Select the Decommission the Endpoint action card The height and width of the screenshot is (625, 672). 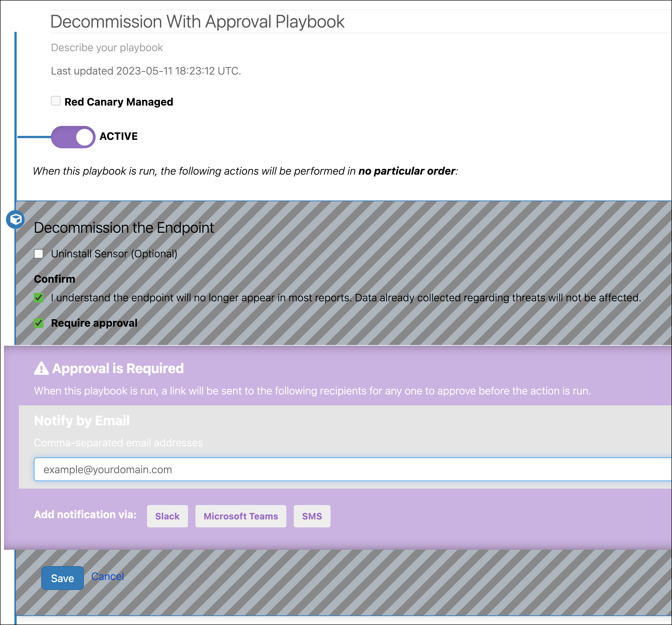(x=124, y=227)
